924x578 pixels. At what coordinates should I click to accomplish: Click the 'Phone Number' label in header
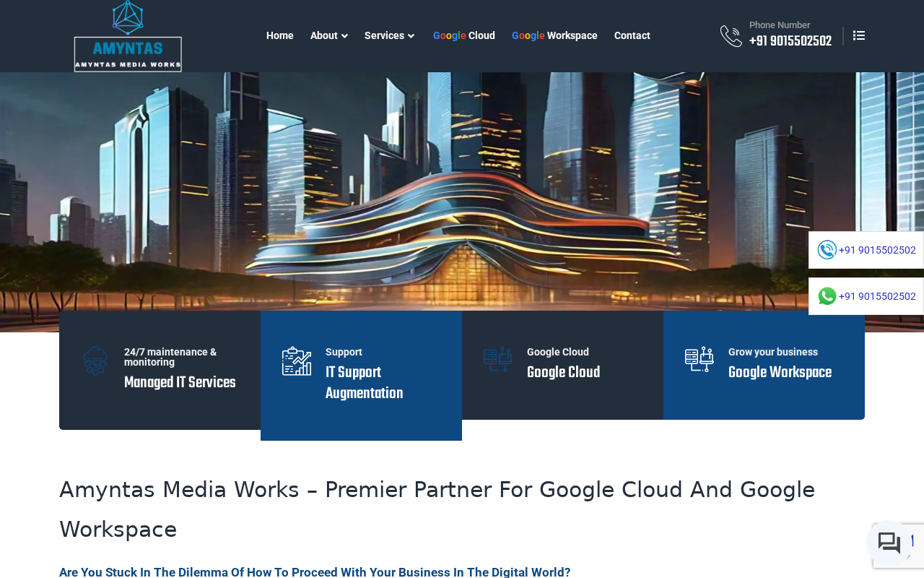click(x=780, y=25)
